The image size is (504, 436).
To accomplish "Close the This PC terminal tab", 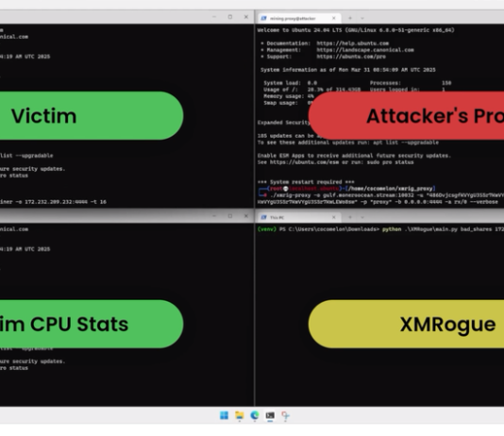I will point(334,217).
